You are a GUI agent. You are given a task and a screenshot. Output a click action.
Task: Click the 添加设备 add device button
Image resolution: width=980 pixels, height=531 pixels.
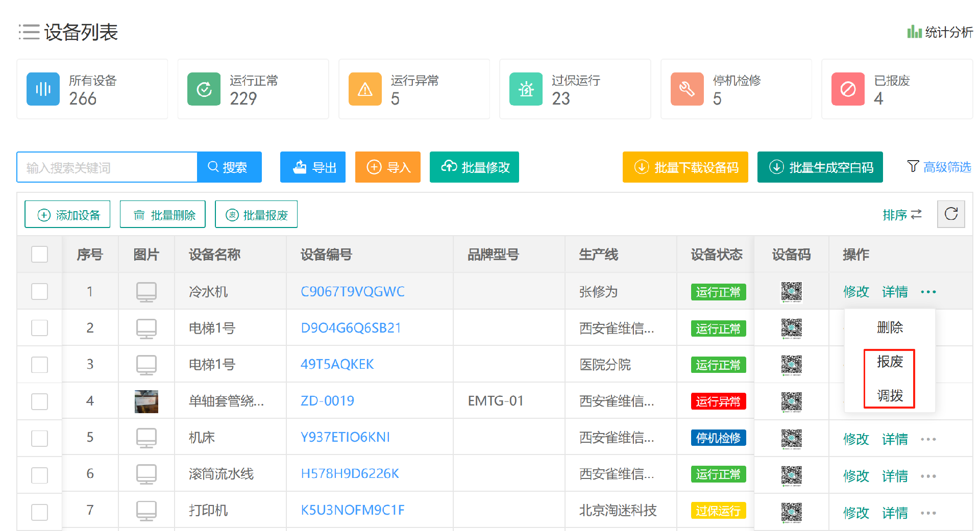pyautogui.click(x=67, y=214)
